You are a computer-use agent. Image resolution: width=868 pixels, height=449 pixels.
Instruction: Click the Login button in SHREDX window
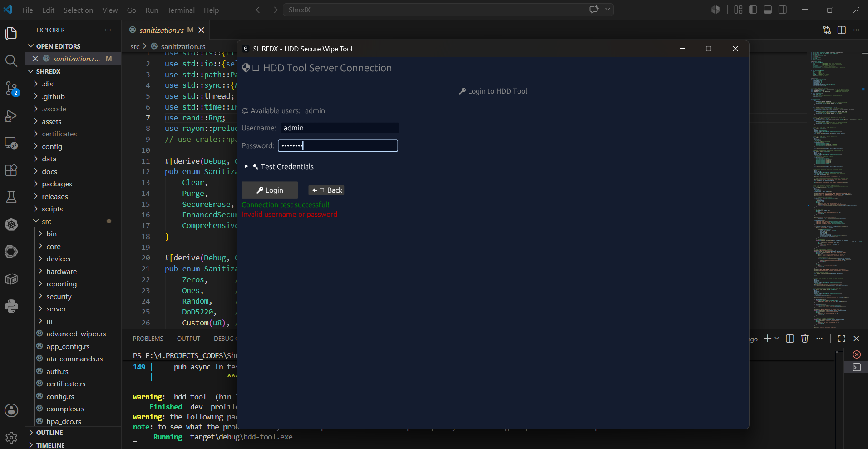click(270, 190)
